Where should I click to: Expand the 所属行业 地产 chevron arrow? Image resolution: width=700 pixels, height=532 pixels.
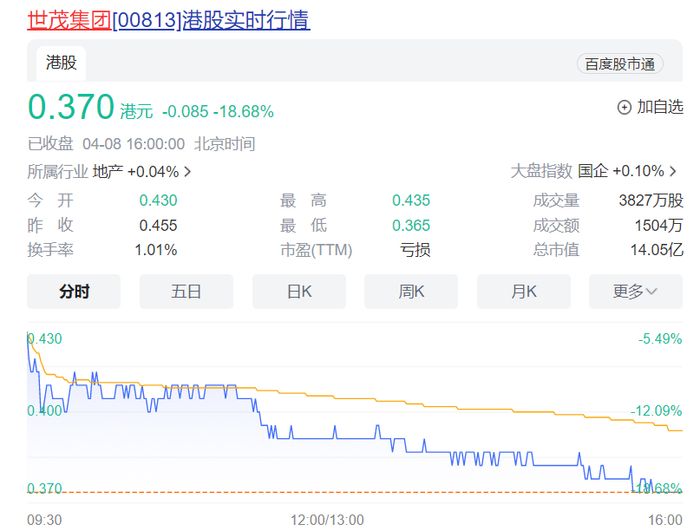click(x=188, y=171)
